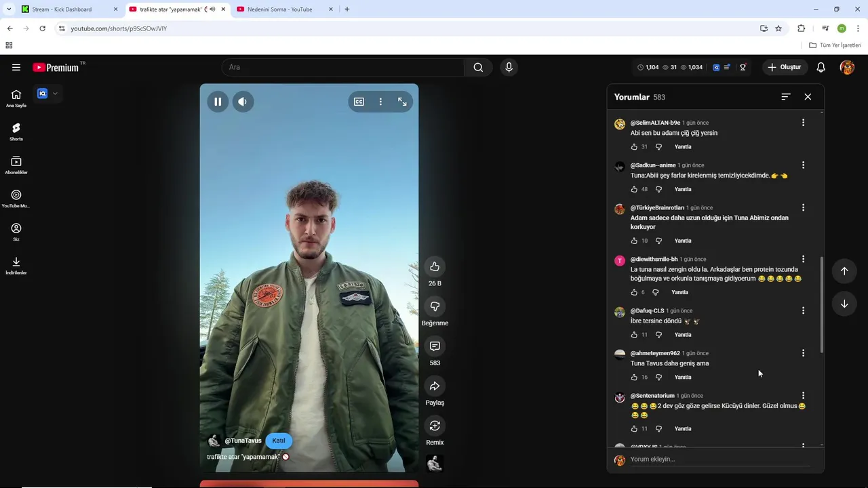The image size is (868, 488).
Task: Open @Sadkun--anime's channel from username
Action: click(x=653, y=165)
